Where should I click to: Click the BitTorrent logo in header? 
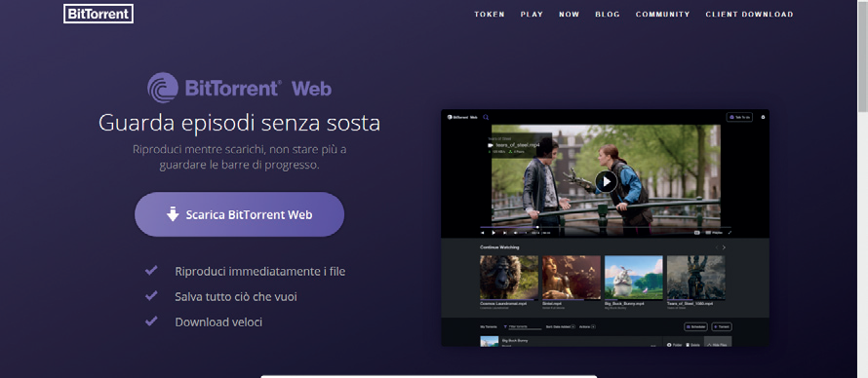click(x=99, y=14)
